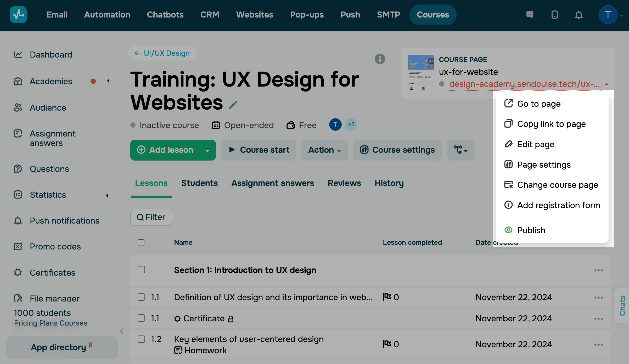629x364 pixels.
Task: Select the checkbox for lesson 1.2
Action: 141,339
